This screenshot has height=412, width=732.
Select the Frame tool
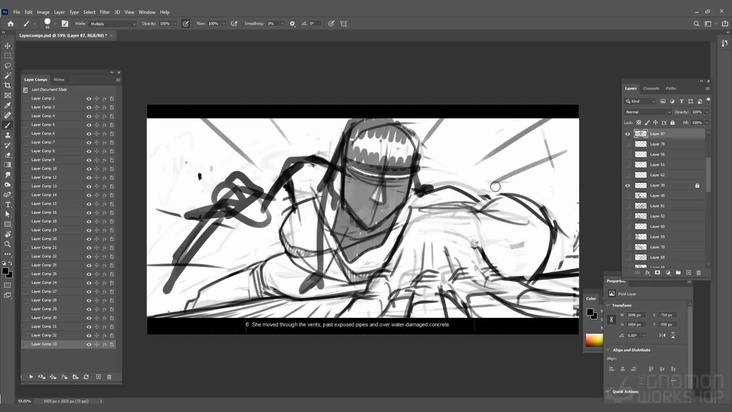pos(7,95)
